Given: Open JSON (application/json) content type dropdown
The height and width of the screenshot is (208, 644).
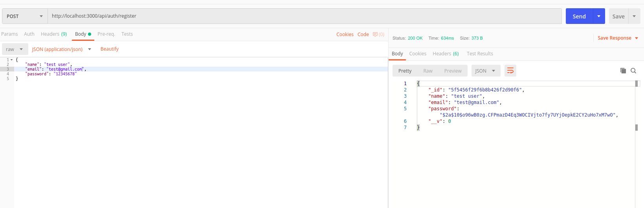Looking at the screenshot, I should 61,49.
